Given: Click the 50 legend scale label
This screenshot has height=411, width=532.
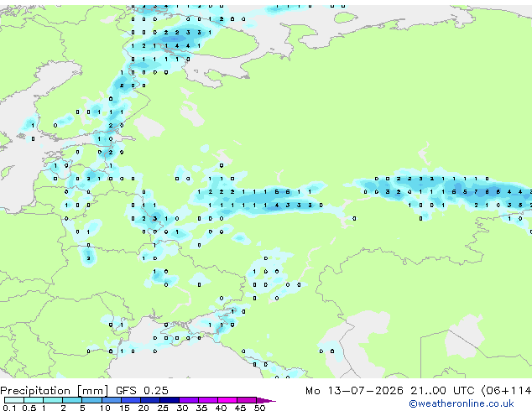Looking at the screenshot, I should [x=260, y=408].
